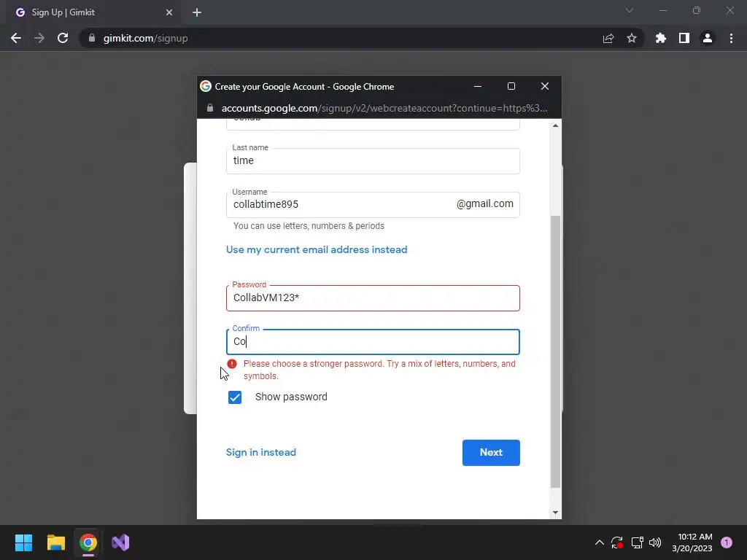
Task: Select the Sign Up | Gimkit tab
Action: [x=94, y=12]
